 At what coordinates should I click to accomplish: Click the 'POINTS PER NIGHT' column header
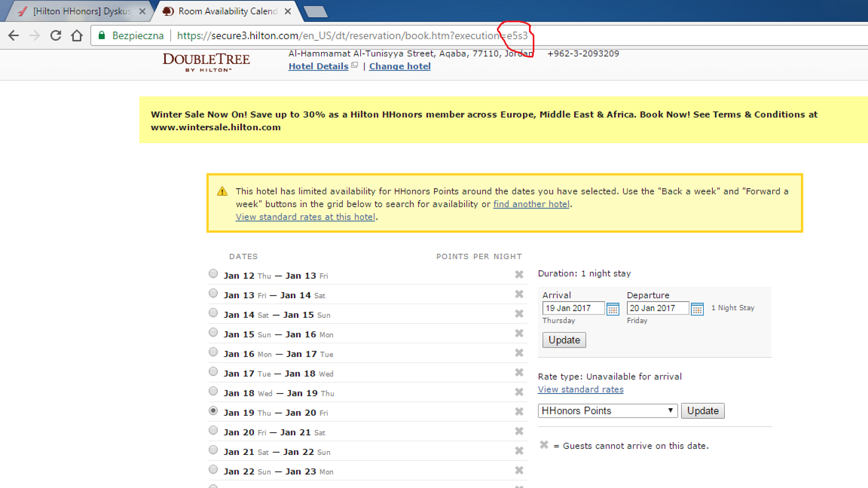[x=479, y=256]
